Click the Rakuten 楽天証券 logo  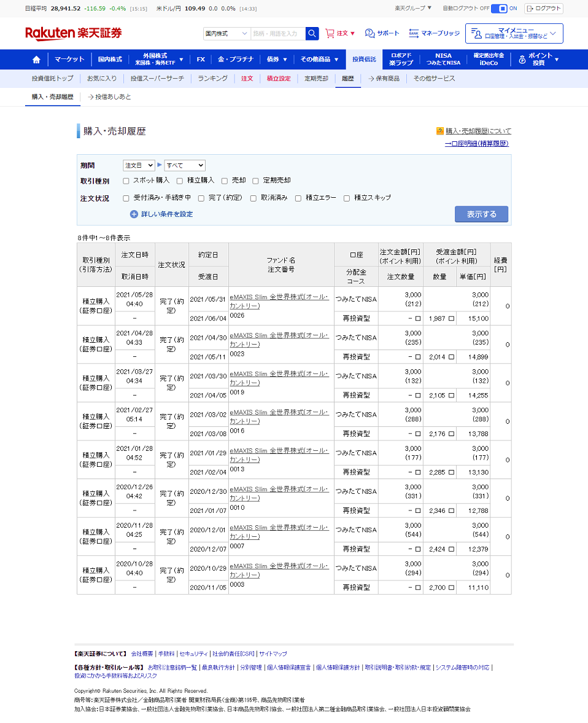click(73, 33)
